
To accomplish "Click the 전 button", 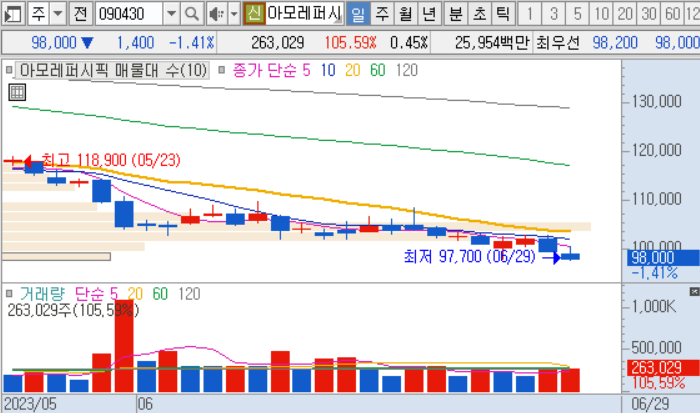I will pyautogui.click(x=80, y=14).
